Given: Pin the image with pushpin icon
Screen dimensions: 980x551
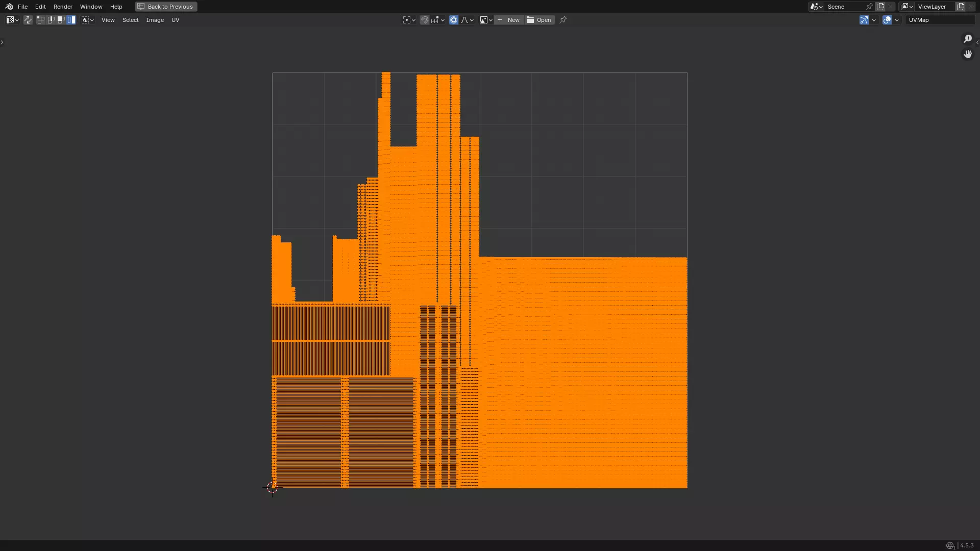Looking at the screenshot, I should pos(563,20).
